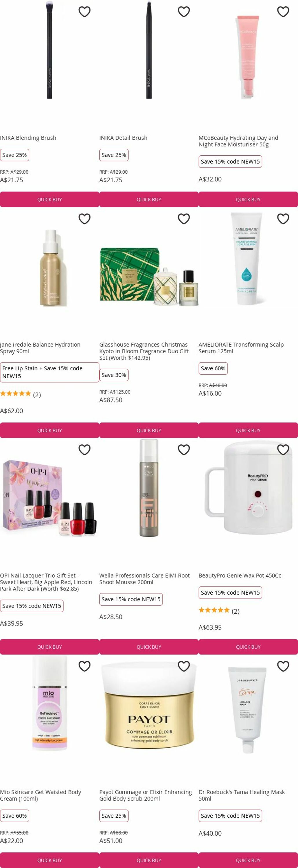Quick buy Wella EIMI Root Shoot Mousse

149,647
